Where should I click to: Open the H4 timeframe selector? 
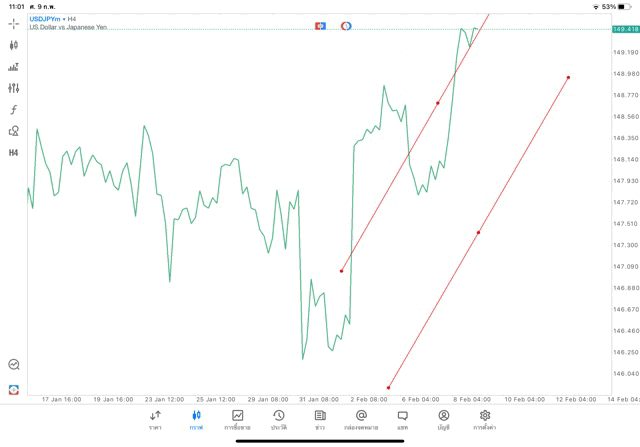tap(14, 153)
